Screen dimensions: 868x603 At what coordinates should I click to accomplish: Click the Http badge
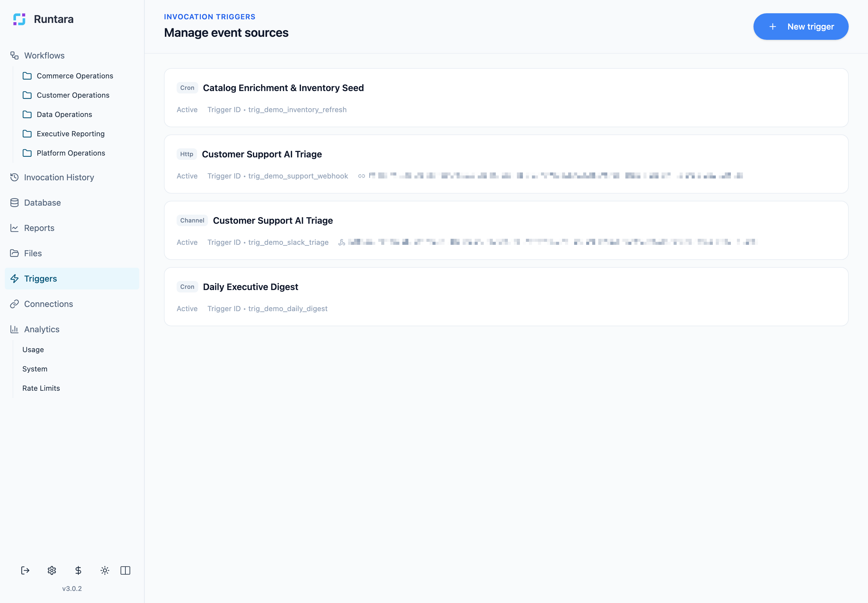187,154
